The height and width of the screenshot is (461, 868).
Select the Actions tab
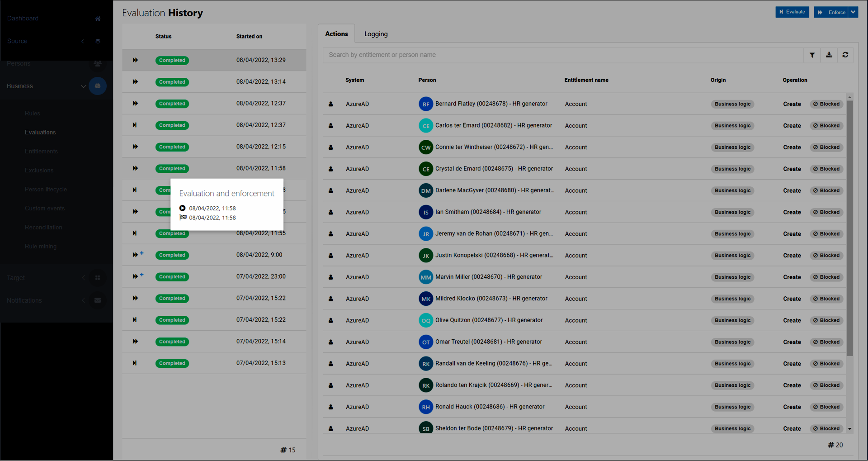(336, 33)
